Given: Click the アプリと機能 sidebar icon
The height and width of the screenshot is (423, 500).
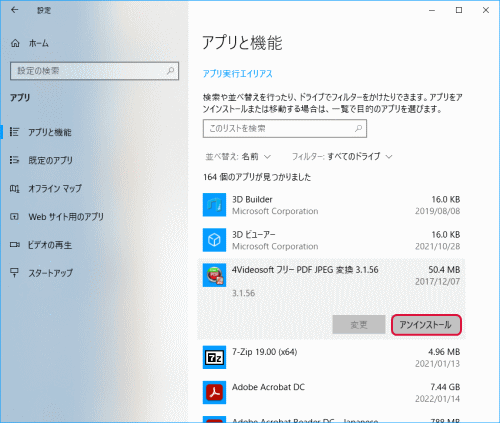Looking at the screenshot, I should pyautogui.click(x=14, y=132).
